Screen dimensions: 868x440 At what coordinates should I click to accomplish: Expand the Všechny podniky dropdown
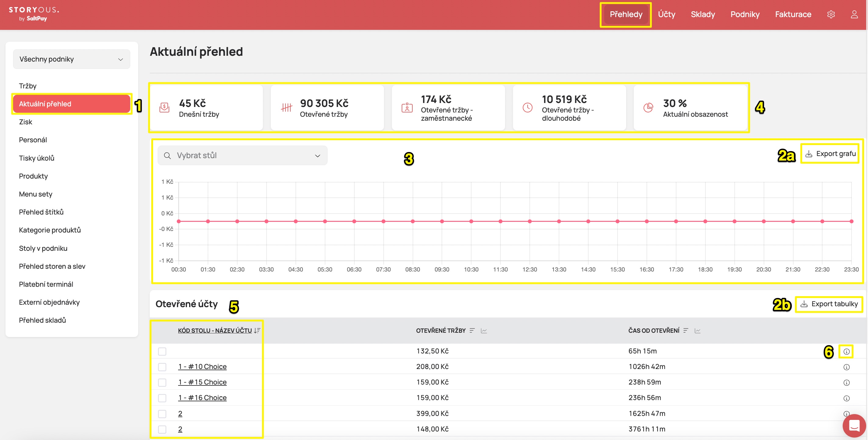pyautogui.click(x=71, y=59)
